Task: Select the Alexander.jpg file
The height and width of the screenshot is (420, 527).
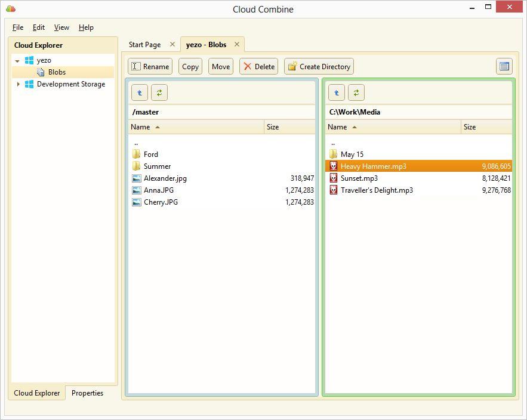Action: (x=165, y=178)
